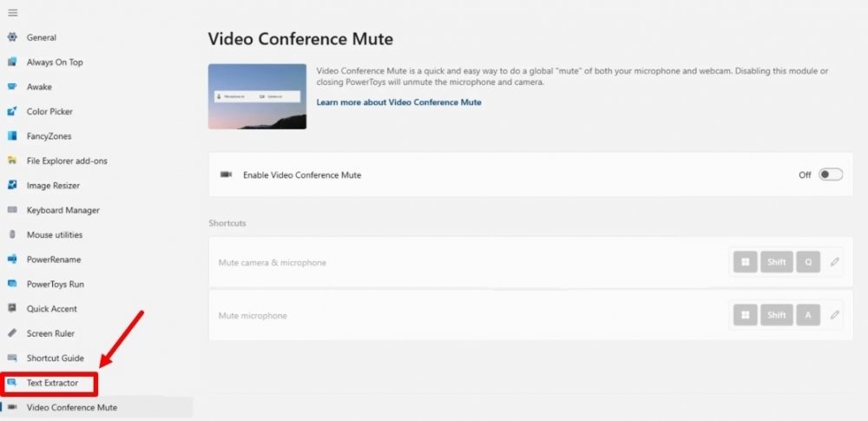This screenshot has height=421, width=868.
Task: Click the Video Conference Mute page title
Action: [300, 39]
